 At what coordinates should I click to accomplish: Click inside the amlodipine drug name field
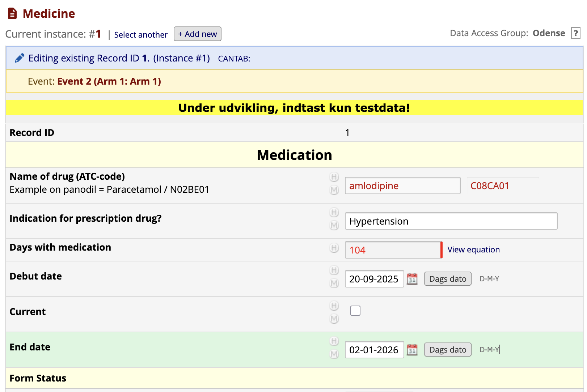click(x=402, y=186)
